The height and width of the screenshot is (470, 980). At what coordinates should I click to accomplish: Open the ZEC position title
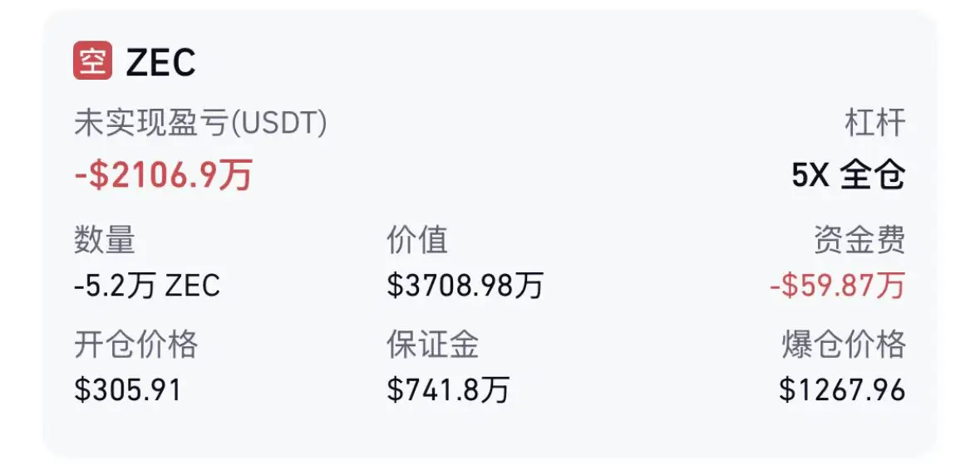[x=160, y=63]
